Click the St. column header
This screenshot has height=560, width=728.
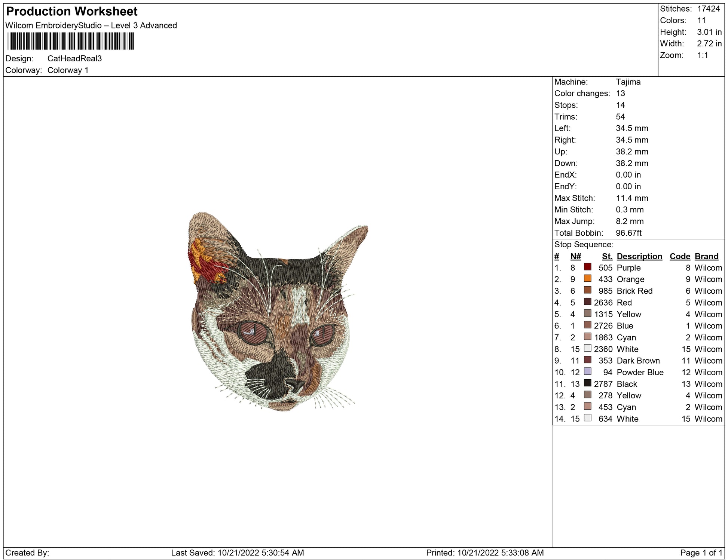tap(607, 256)
